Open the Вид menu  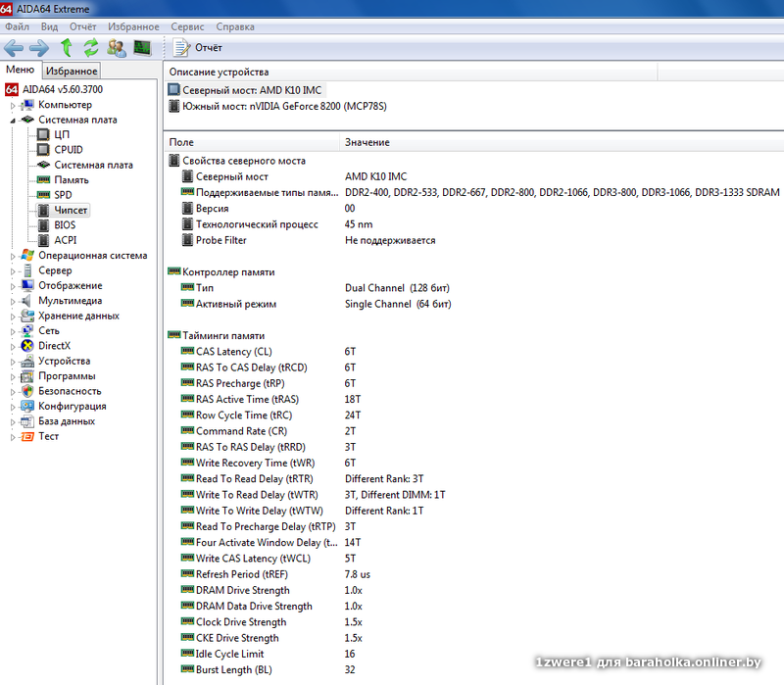[x=49, y=26]
